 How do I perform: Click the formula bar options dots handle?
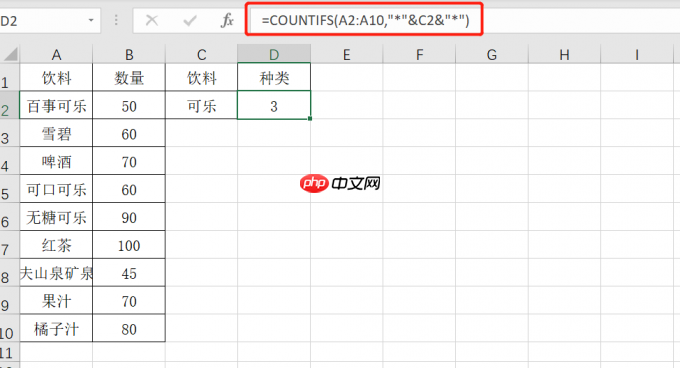pos(116,20)
